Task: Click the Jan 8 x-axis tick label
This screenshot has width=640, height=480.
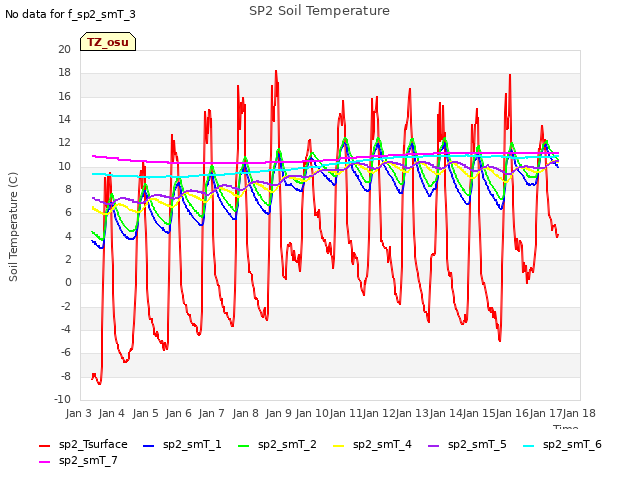Action: coord(245,413)
